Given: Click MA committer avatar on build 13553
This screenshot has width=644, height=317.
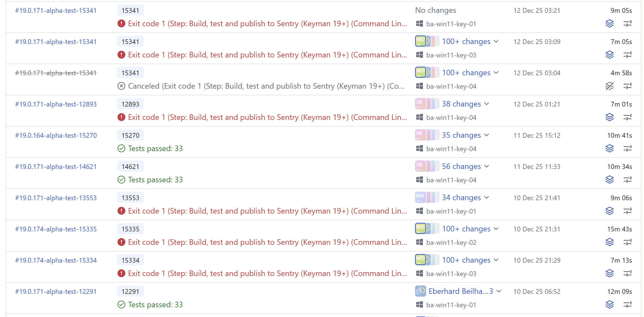Looking at the screenshot, I should 420,197.
